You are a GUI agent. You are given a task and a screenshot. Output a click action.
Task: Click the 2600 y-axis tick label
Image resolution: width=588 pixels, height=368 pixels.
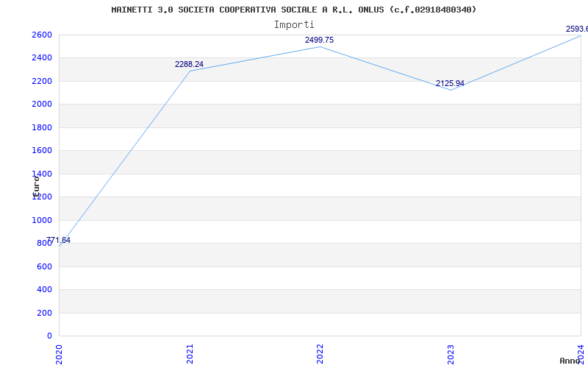42,35
